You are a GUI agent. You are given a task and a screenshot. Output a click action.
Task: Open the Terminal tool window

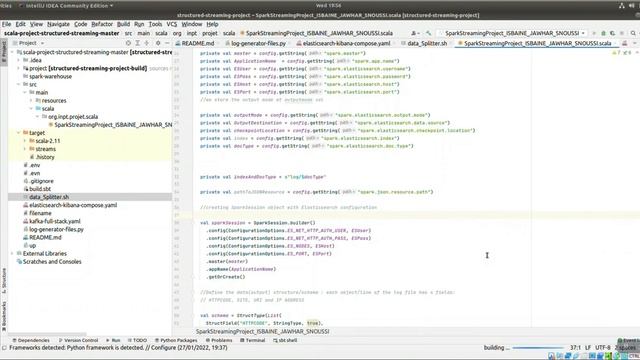point(253,340)
